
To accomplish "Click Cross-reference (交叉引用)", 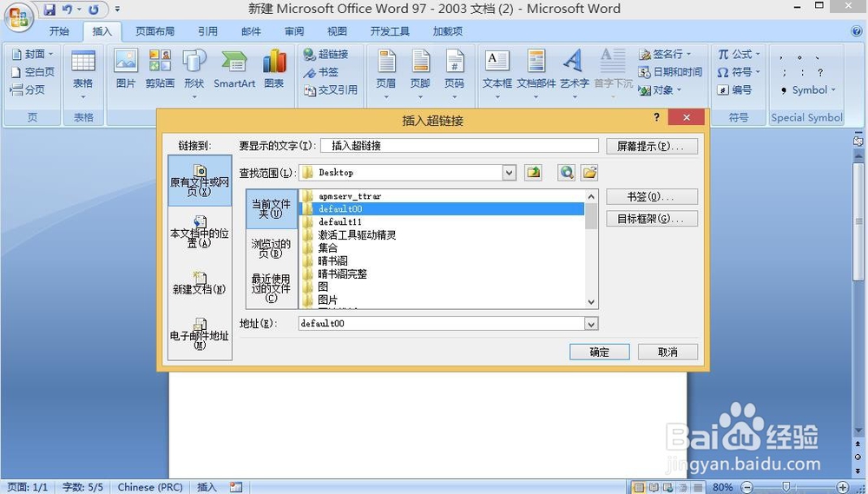I will coord(331,89).
